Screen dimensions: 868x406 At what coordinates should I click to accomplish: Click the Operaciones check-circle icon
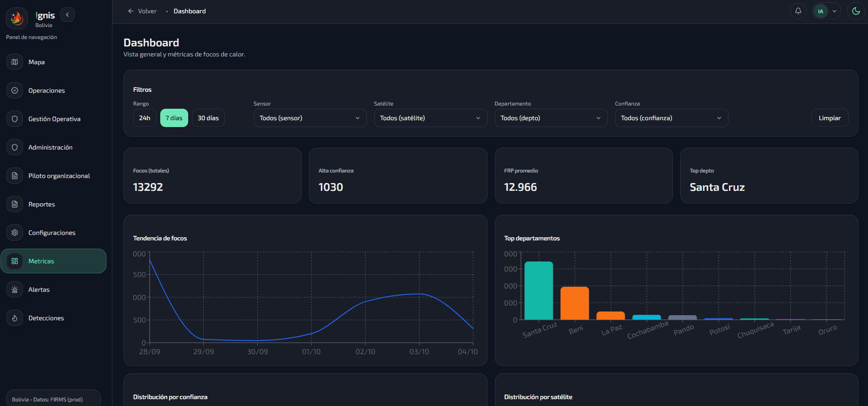15,90
